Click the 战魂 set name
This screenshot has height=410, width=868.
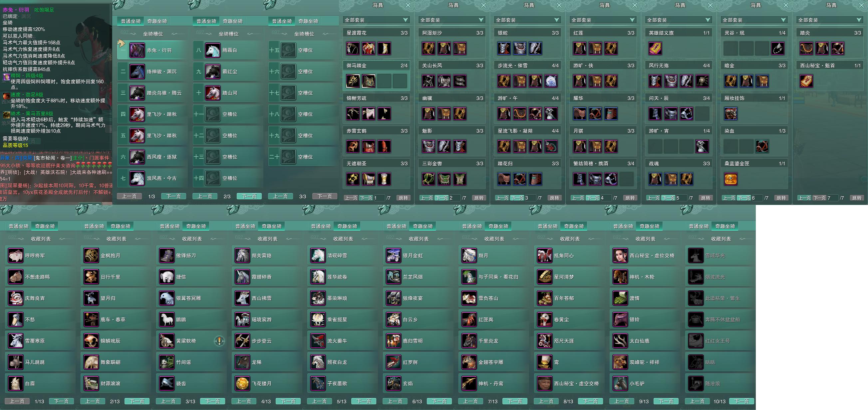[x=654, y=164]
